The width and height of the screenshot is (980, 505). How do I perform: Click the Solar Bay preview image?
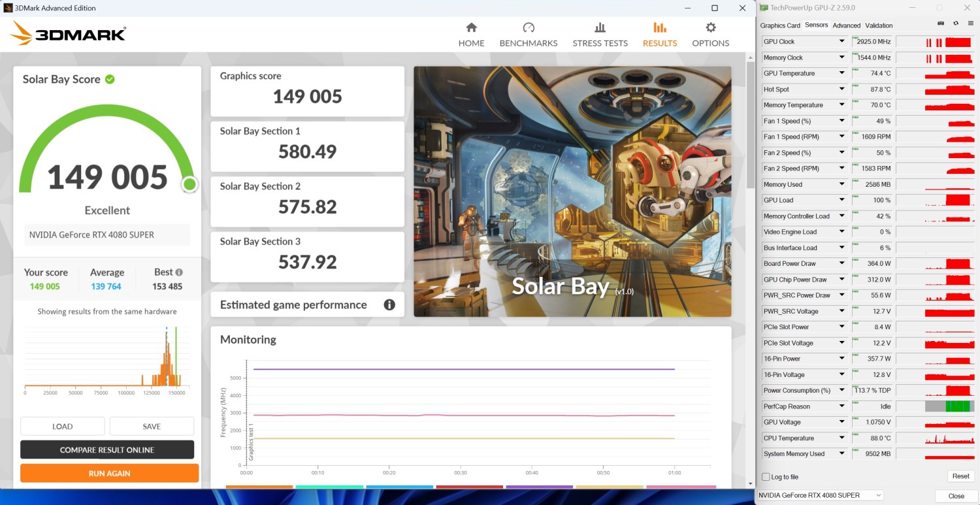(572, 191)
